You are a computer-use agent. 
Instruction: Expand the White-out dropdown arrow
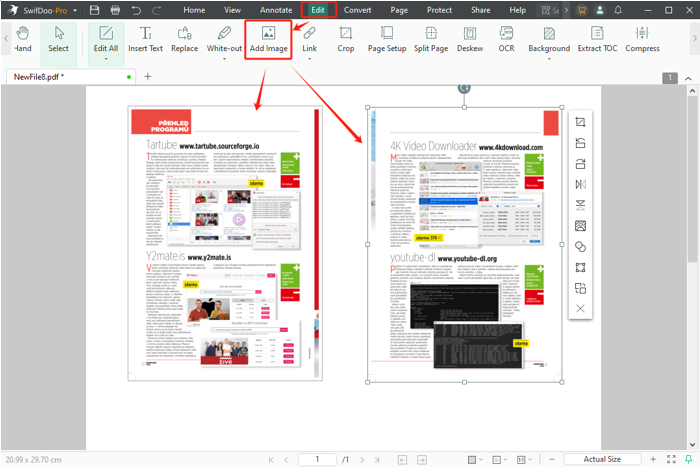[224, 59]
